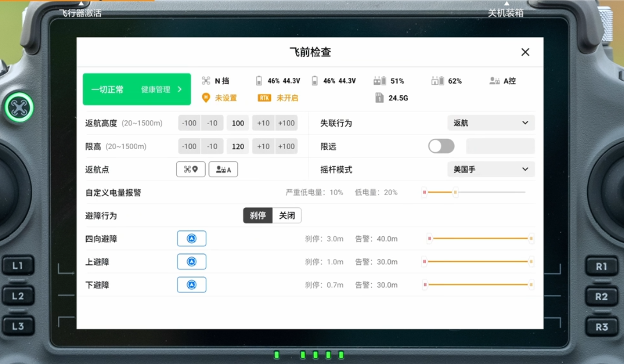Tap the SD card 24.5G storage icon

[379, 98]
